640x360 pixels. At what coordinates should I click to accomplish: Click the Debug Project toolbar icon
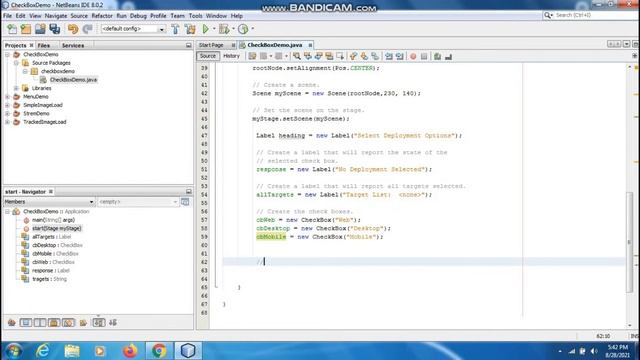pos(224,29)
